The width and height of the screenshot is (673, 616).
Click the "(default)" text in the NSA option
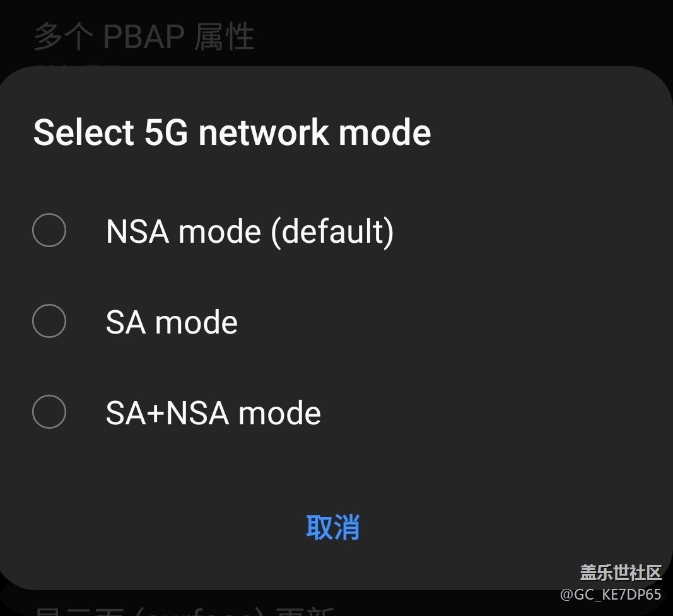(332, 231)
